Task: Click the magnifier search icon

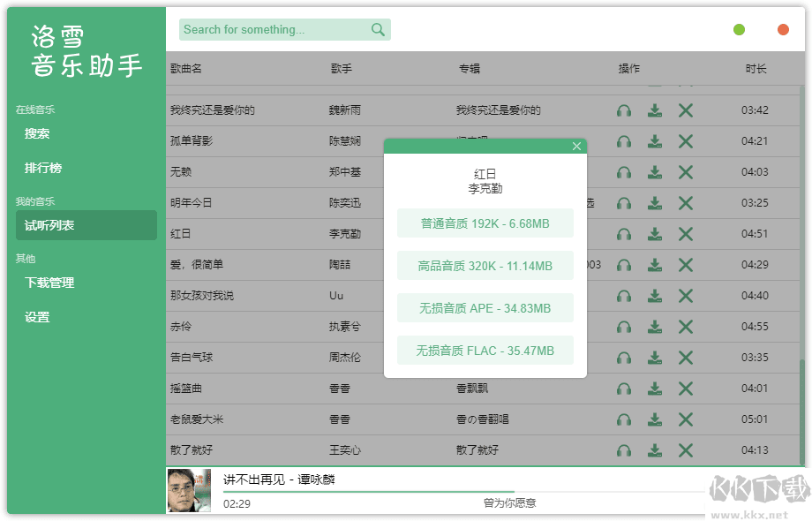Action: [x=378, y=30]
